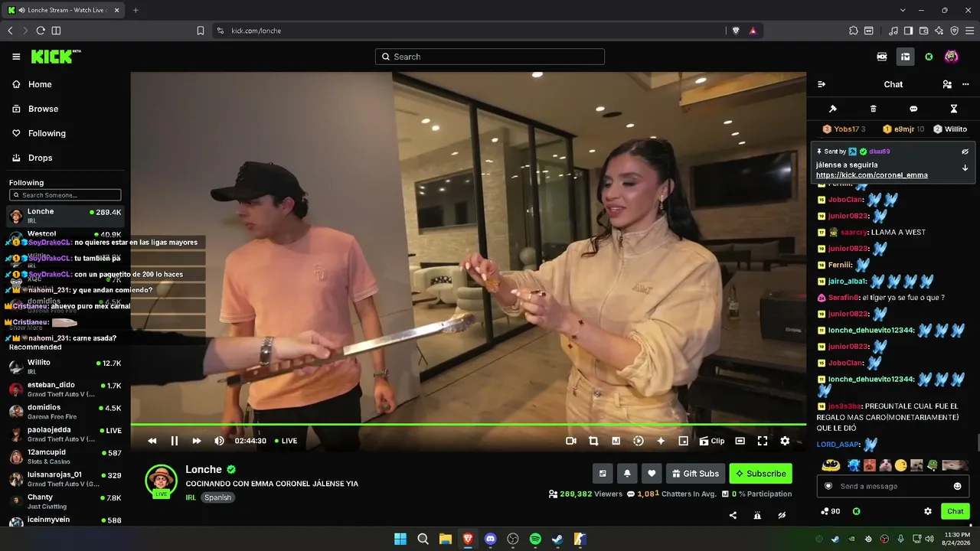Image resolution: width=980 pixels, height=551 pixels.
Task: Open the 12amcupid channel in sidebar
Action: coord(65,457)
